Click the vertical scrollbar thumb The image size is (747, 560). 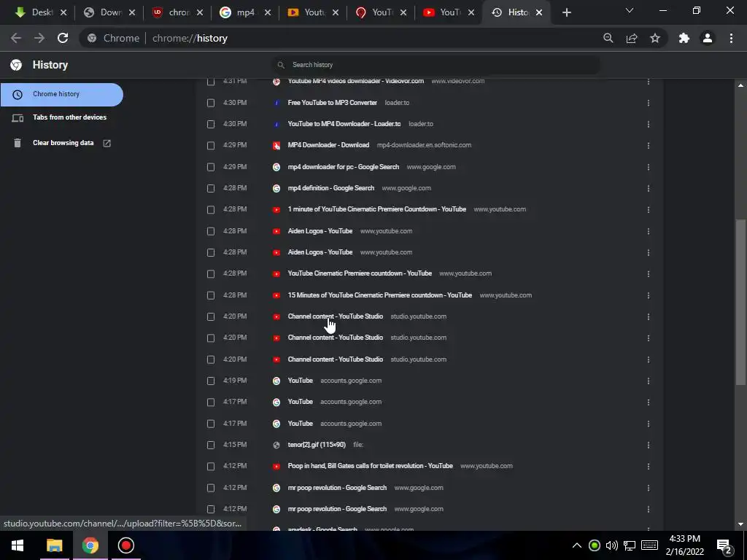point(740,302)
